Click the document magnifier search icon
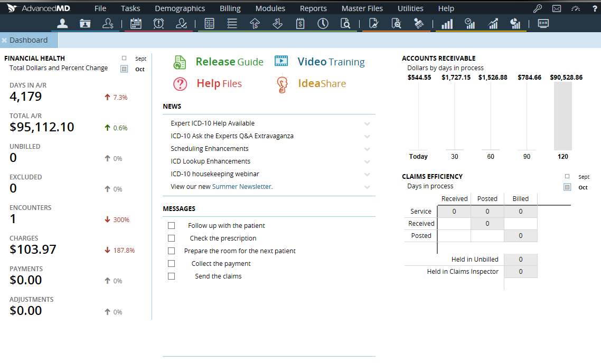The width and height of the screenshot is (601, 364). click(345, 24)
